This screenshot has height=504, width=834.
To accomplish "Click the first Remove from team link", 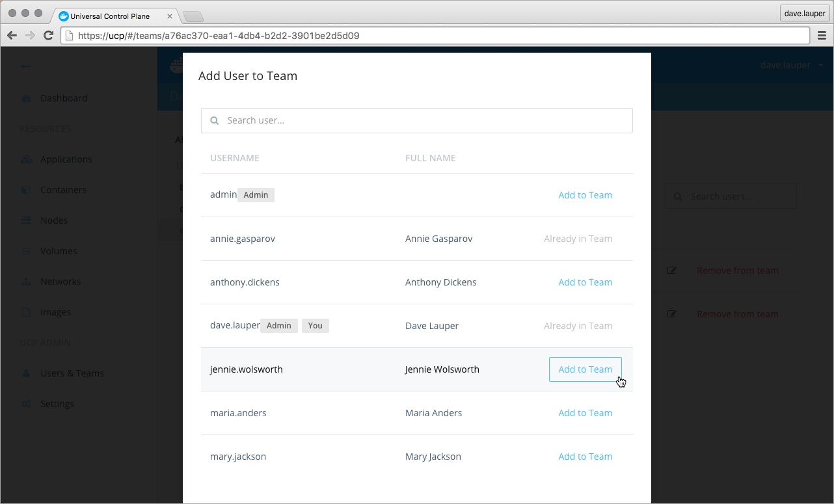I will coord(737,271).
